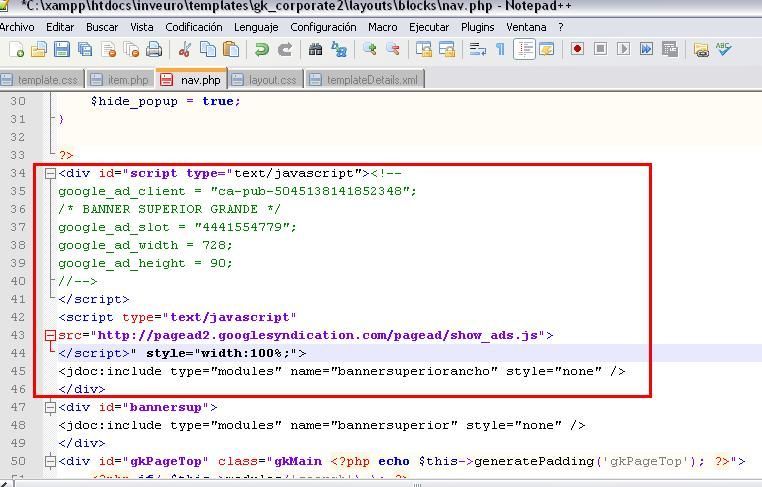The height and width of the screenshot is (487, 762).
Task: Toggle synchronized vertical scrolling
Action: click(x=423, y=50)
